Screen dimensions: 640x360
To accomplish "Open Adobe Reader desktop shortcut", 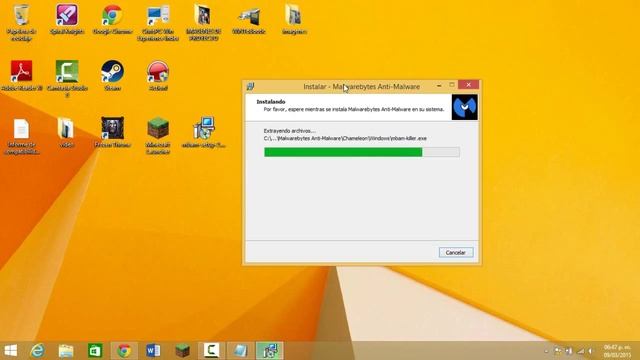I will (x=21, y=75).
